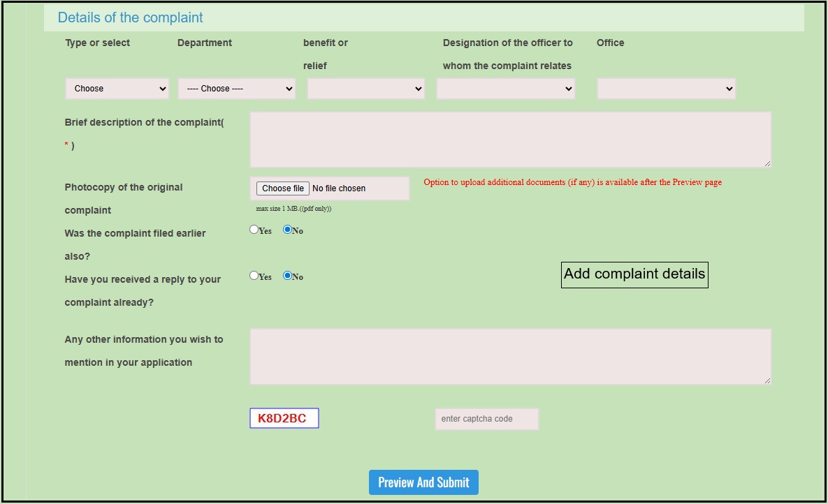Click resize handle of other information box
The width and height of the screenshot is (828, 504).
[767, 380]
